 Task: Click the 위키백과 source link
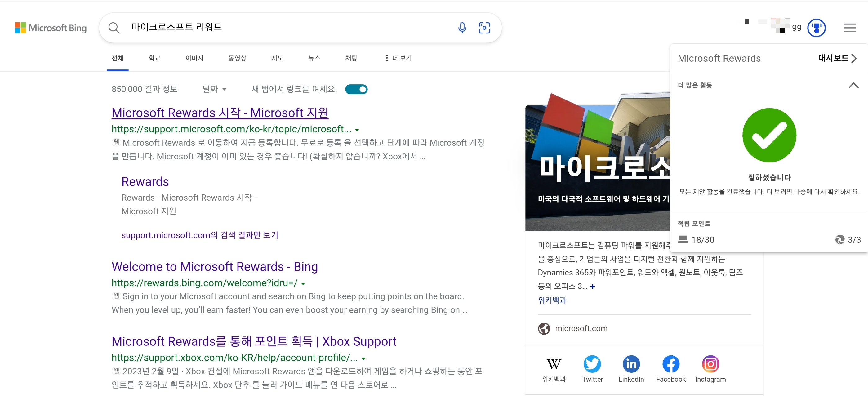pyautogui.click(x=552, y=300)
